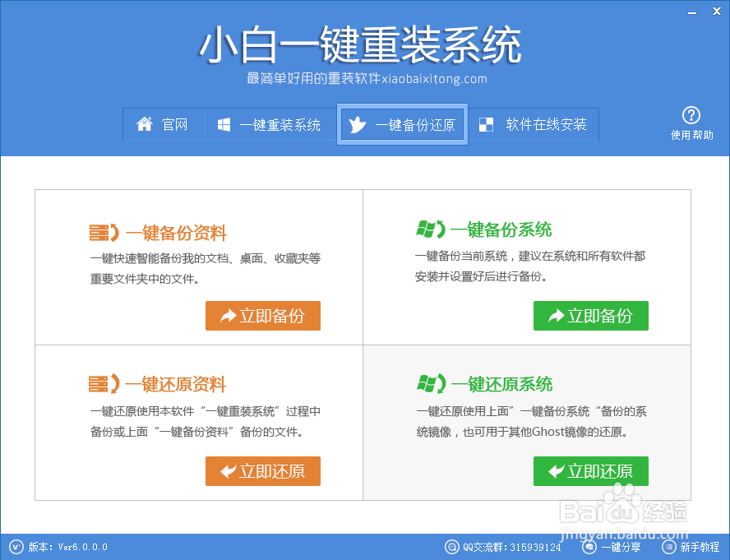Click the QQ交流群 chat icon
Screen dimensions: 730x560
click(x=451, y=547)
